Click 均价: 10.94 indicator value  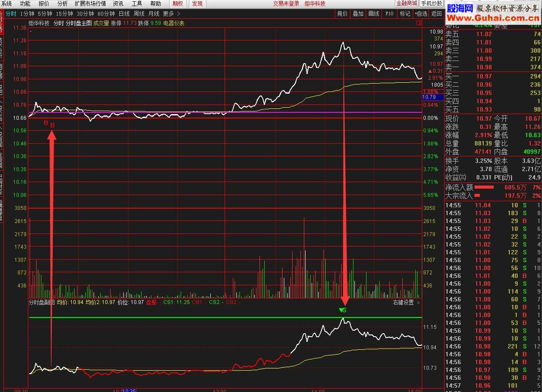(x=70, y=302)
